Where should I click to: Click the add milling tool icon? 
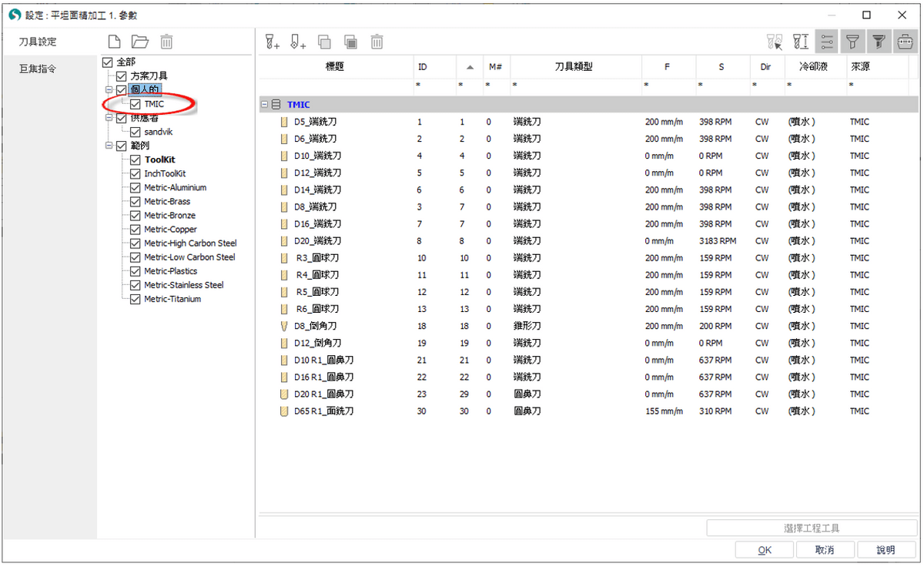point(272,42)
